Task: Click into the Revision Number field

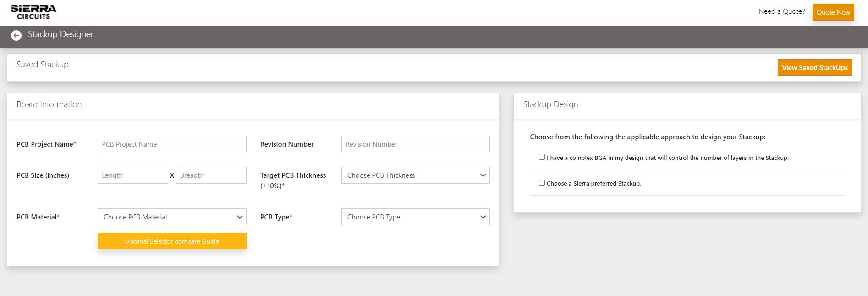Action: click(x=415, y=144)
